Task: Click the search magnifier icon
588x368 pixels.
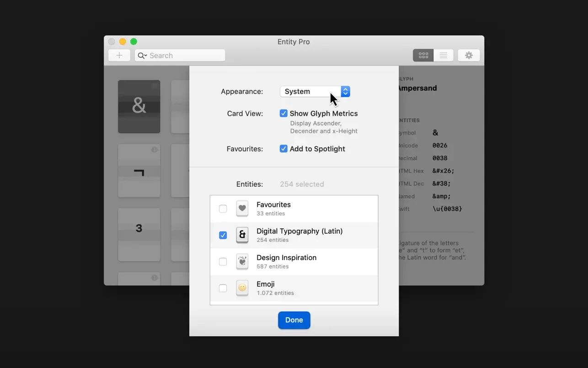Action: pos(142,55)
